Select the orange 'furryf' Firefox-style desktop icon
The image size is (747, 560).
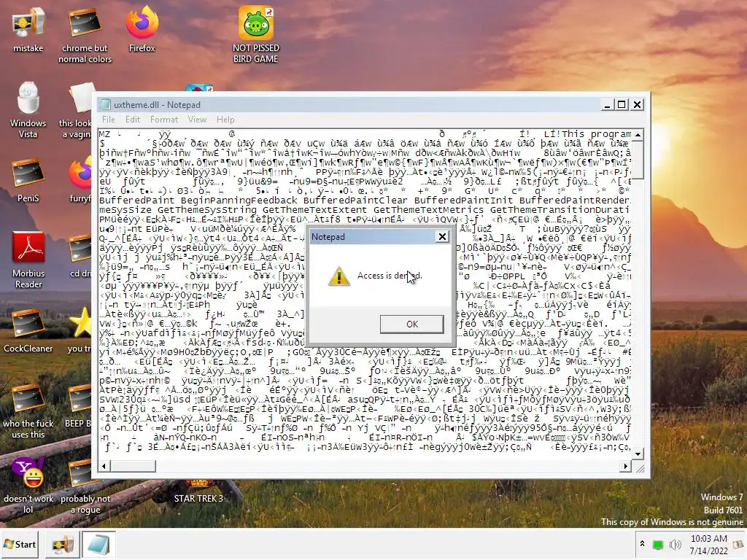pyautogui.click(x=80, y=179)
